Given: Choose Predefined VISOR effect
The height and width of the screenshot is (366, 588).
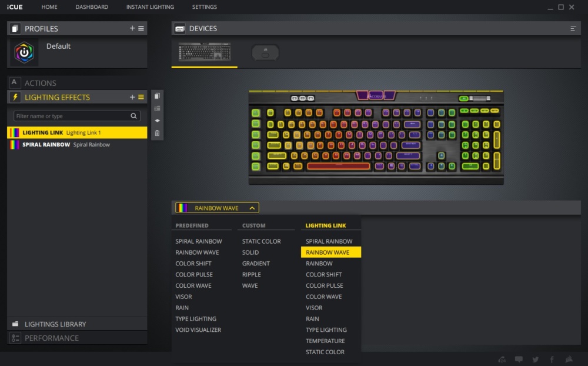Looking at the screenshot, I should click(x=183, y=297).
